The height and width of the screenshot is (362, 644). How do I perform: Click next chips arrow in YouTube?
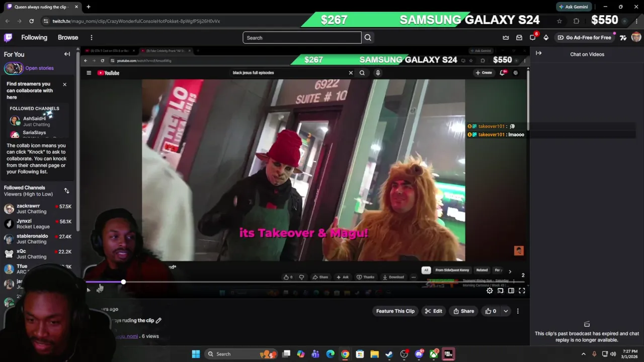tap(510, 271)
